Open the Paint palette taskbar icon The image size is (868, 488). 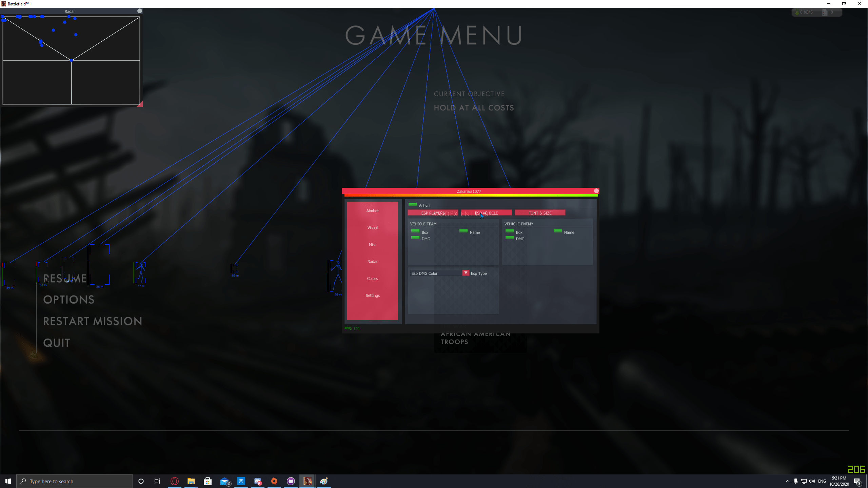(x=324, y=481)
